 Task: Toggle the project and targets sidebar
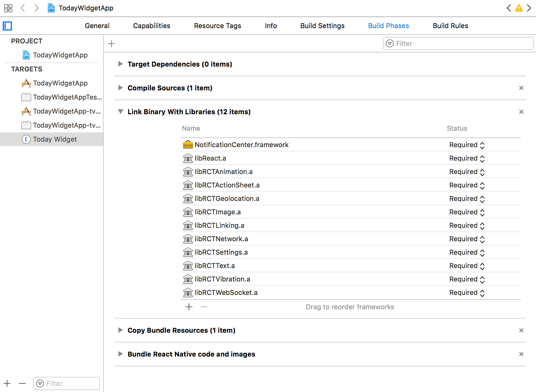pyautogui.click(x=7, y=26)
